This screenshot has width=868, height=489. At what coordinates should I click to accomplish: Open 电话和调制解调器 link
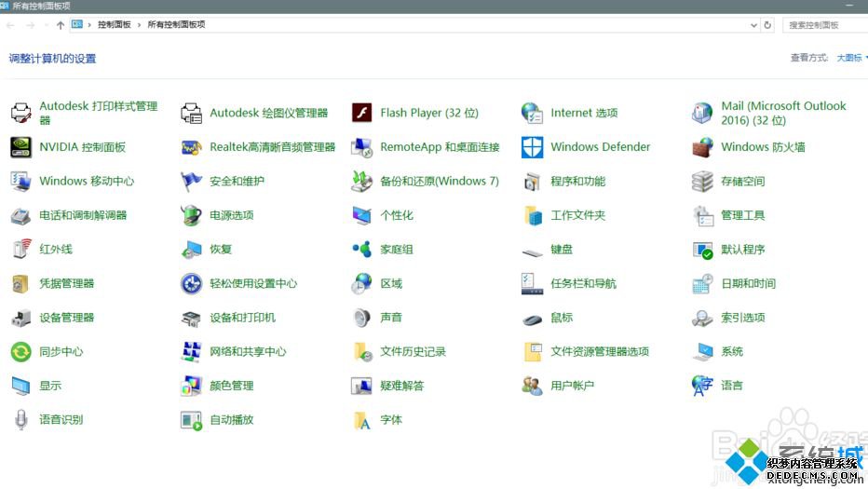click(83, 215)
